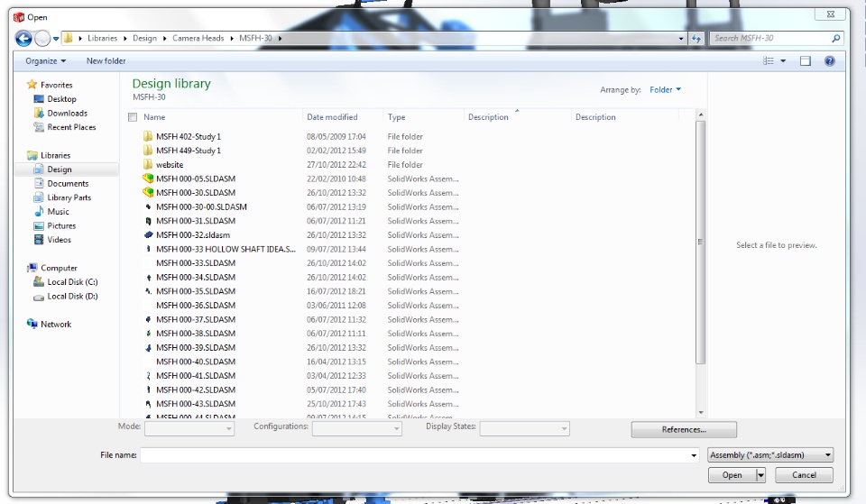Click the file list vertical scrollbar thumb

coord(701,242)
